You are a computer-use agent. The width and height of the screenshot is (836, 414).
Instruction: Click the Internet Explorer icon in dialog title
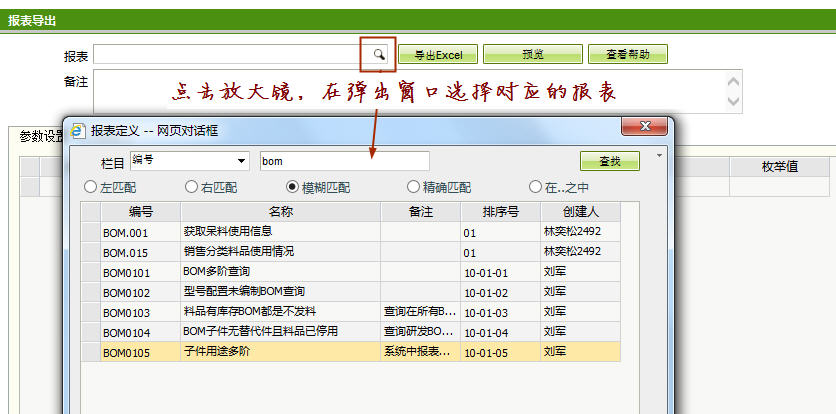[78, 131]
